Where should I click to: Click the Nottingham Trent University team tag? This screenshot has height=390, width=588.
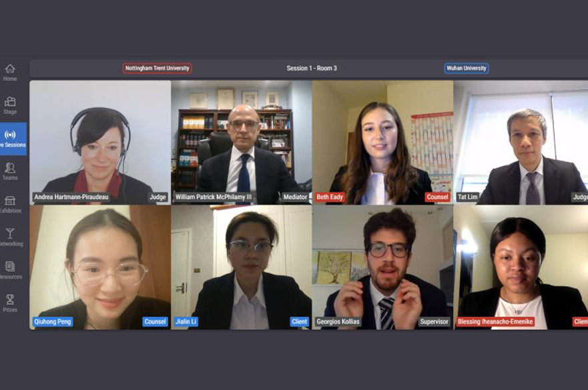coord(157,68)
